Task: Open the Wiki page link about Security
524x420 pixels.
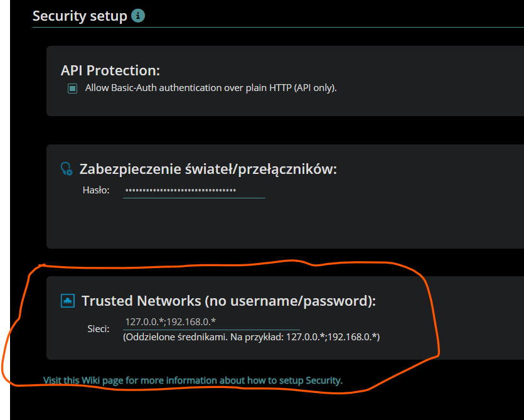Action: 193,380
